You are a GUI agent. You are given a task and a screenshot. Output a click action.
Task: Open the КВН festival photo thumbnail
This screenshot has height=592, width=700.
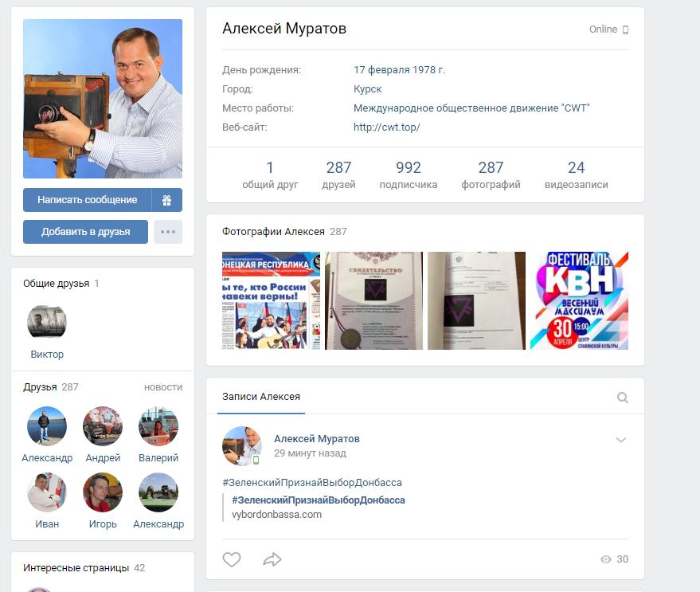pos(579,300)
